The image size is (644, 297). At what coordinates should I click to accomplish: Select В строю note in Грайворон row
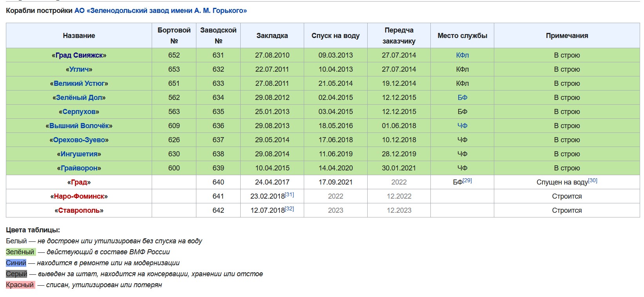click(x=567, y=168)
